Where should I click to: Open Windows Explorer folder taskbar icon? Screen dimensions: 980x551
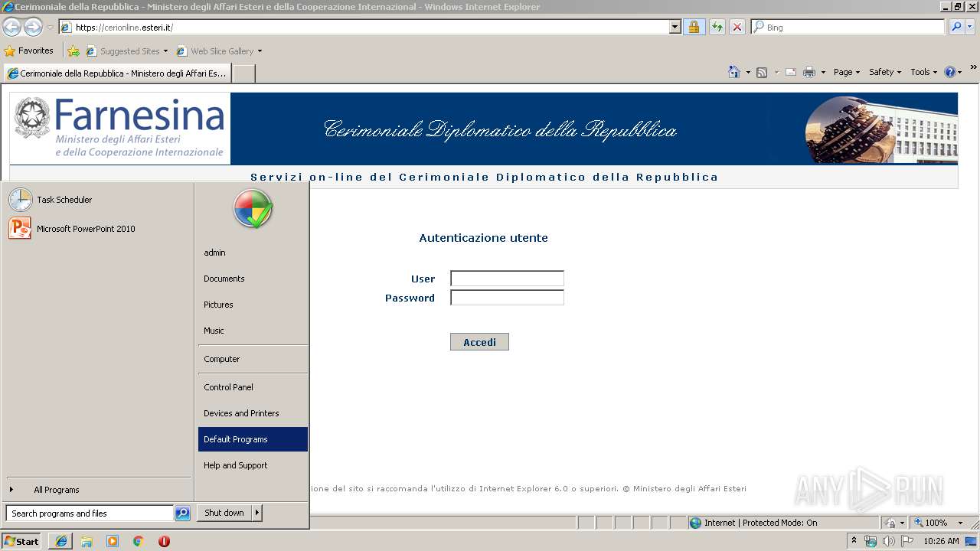pos(87,541)
